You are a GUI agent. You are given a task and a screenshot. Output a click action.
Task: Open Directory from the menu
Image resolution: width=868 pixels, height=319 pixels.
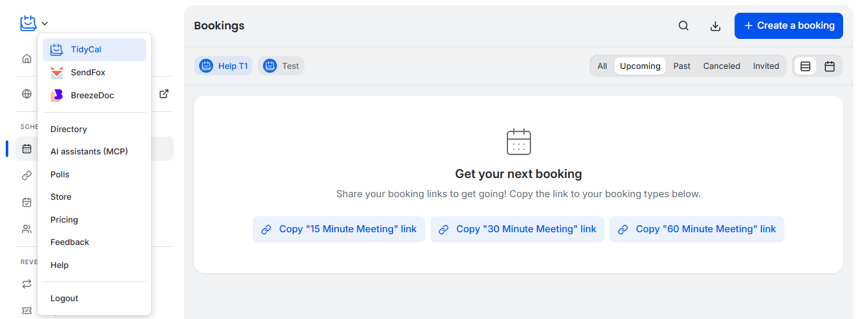pyautogui.click(x=94, y=129)
